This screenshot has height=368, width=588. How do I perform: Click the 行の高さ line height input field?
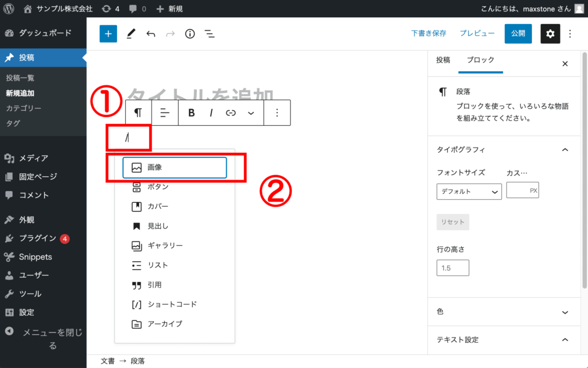point(452,268)
